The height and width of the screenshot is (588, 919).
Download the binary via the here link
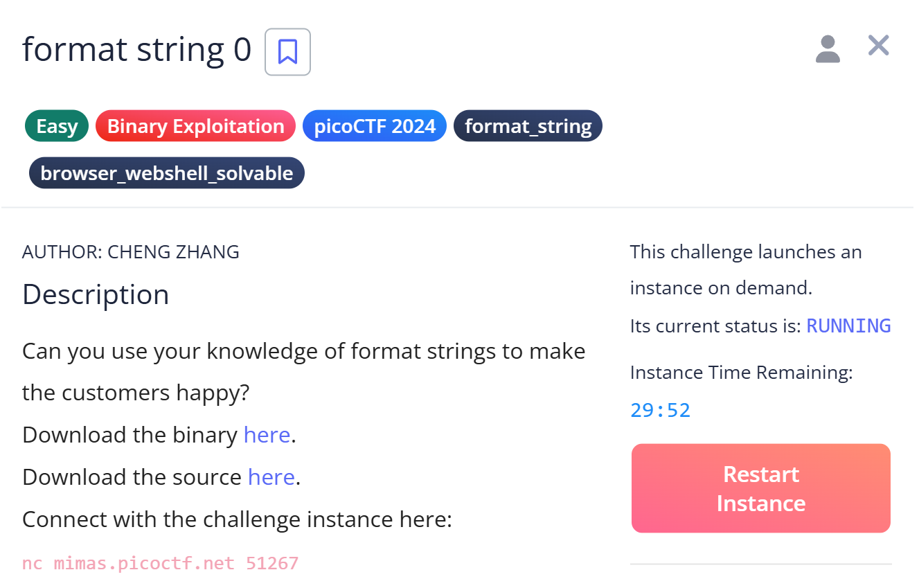[x=267, y=435]
